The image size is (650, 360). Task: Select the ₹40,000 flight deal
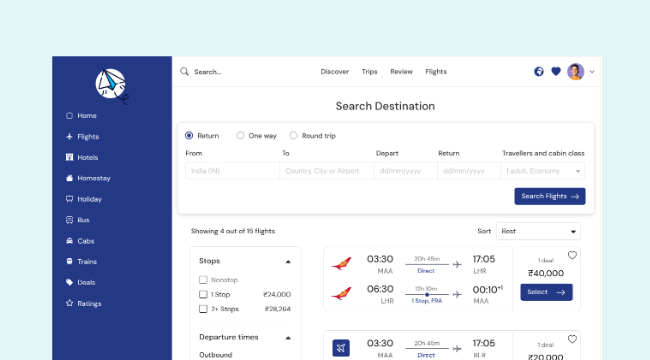tap(546, 292)
